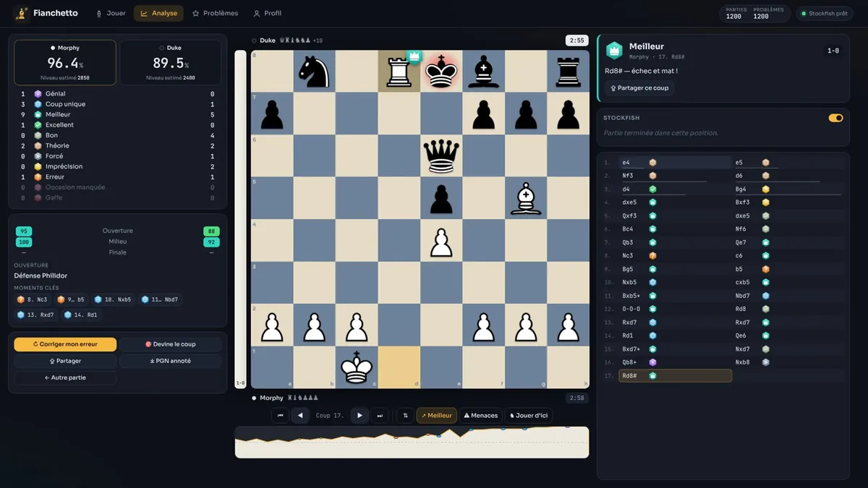Open key moment 14. Rd1
868x488 pixels.
pyautogui.click(x=81, y=315)
